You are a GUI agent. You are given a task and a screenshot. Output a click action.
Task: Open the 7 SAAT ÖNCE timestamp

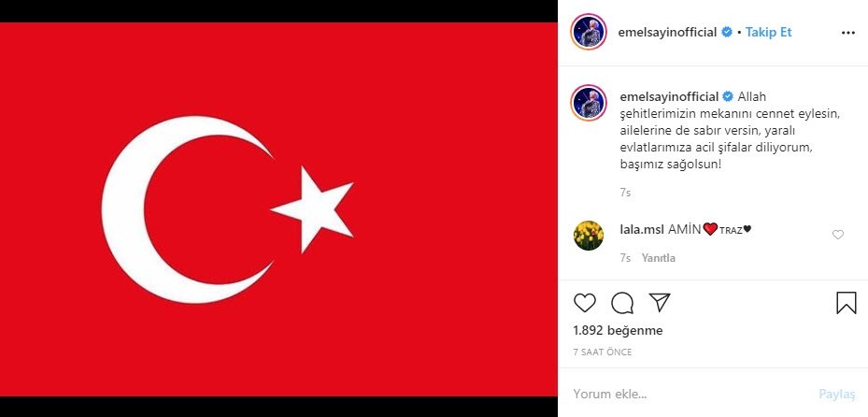tap(603, 352)
